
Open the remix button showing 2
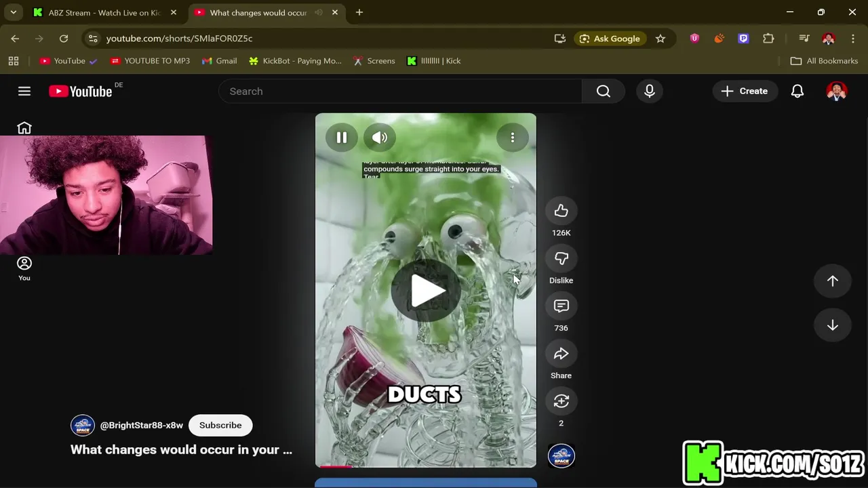point(561,401)
